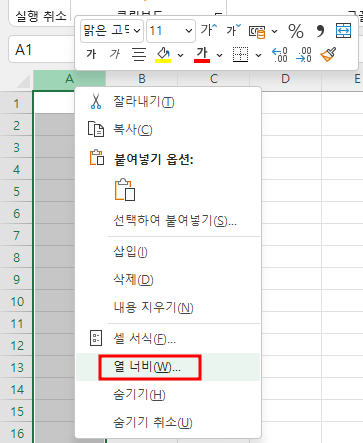363x443 pixels.
Task: Apply red font color 가
Action: tap(202, 55)
